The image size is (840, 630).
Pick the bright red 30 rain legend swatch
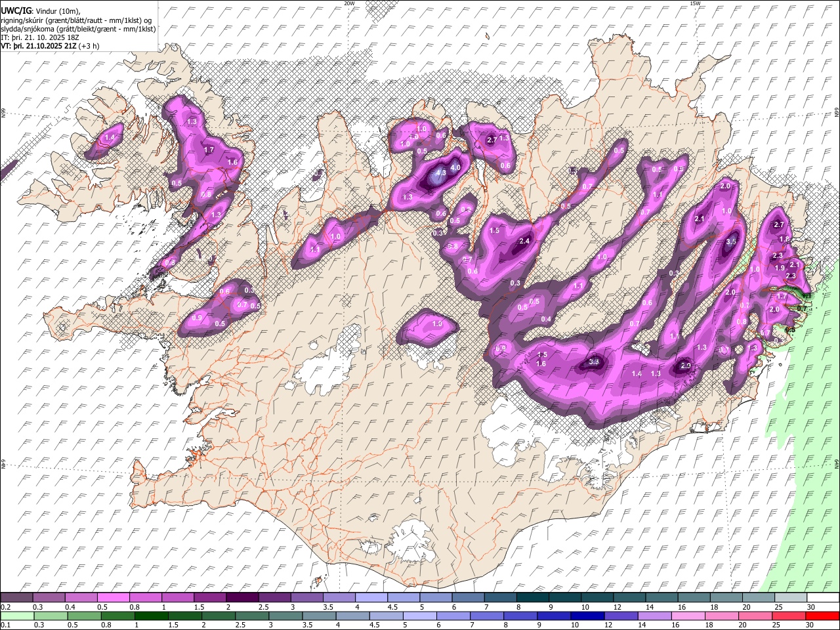[x=823, y=616]
